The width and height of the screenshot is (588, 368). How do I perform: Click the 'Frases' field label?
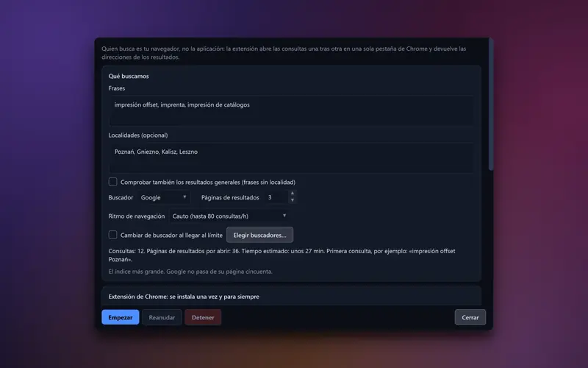tap(117, 88)
